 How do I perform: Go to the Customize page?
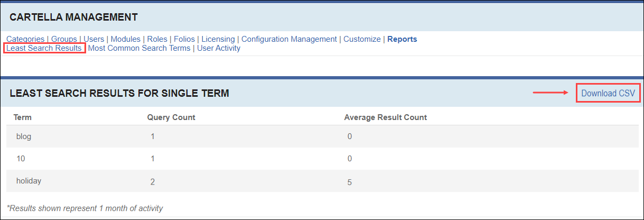coord(362,39)
